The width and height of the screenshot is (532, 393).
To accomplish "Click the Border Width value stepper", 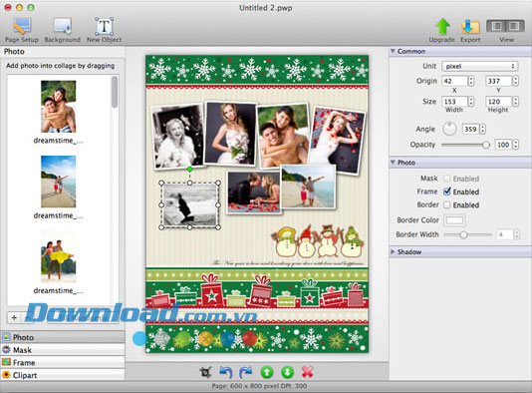I will click(516, 234).
